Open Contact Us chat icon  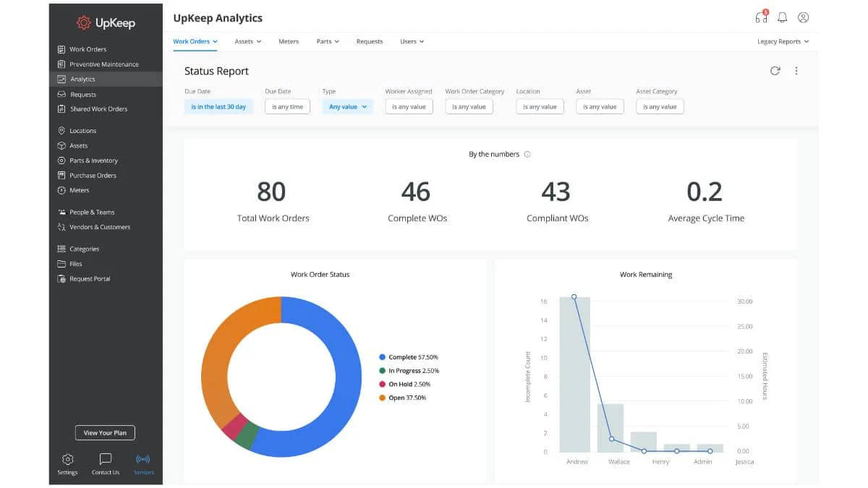[x=106, y=459]
